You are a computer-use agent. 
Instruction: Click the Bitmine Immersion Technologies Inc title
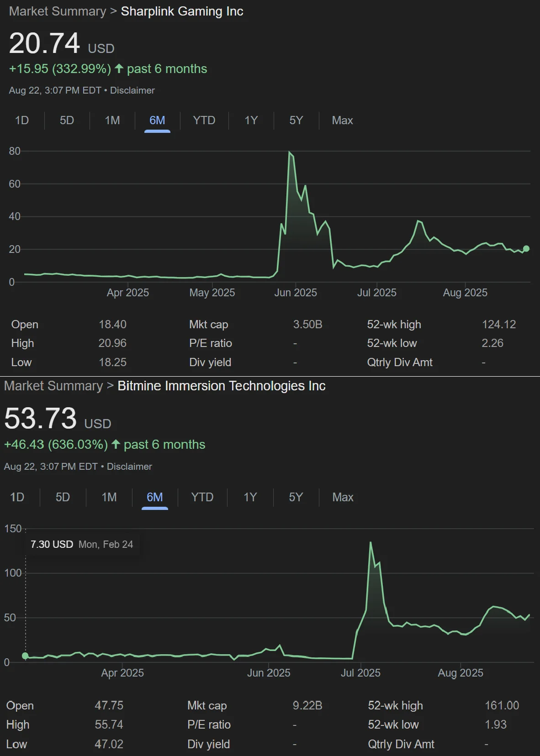222,386
